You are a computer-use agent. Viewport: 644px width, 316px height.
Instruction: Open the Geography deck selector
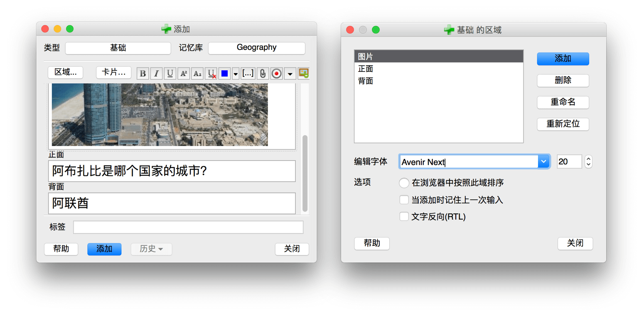click(x=257, y=48)
